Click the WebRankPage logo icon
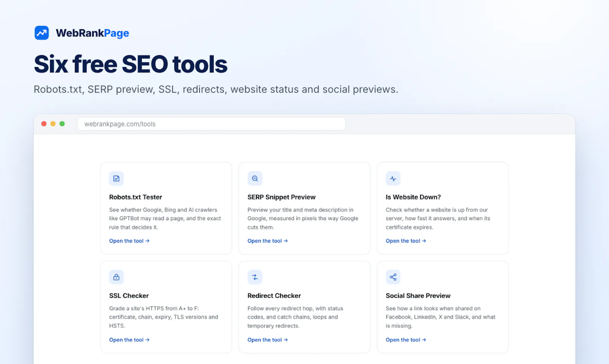Screen dimensions: 609x364 click(41, 33)
